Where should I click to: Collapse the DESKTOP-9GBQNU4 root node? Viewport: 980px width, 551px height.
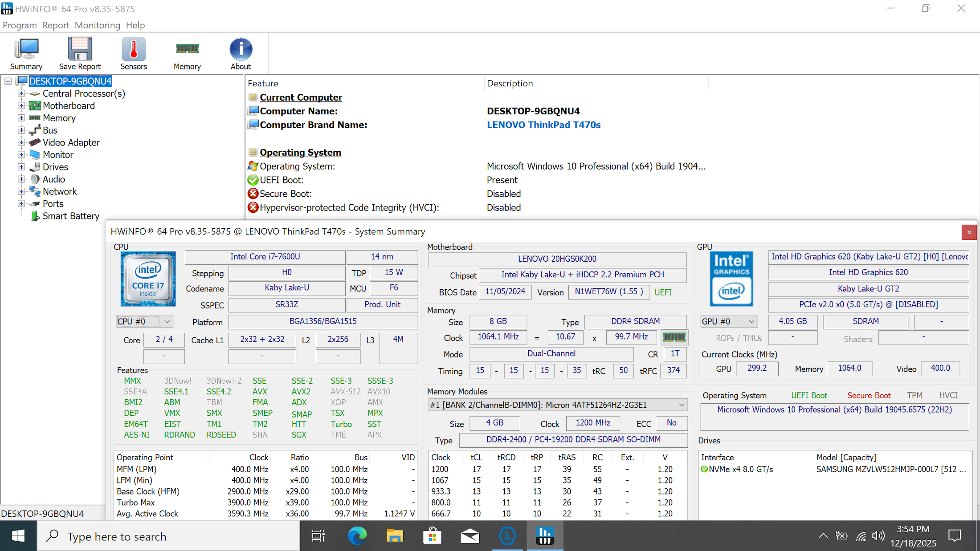(8, 81)
